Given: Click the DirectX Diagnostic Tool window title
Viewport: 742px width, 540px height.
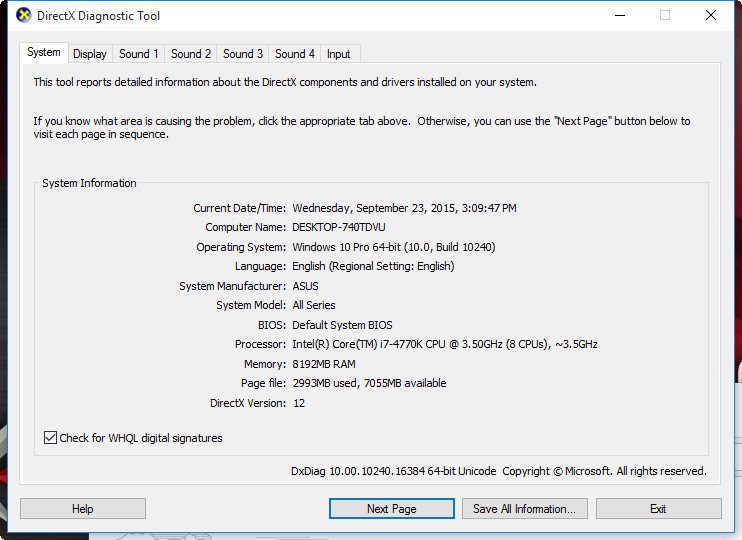Looking at the screenshot, I should (x=98, y=16).
